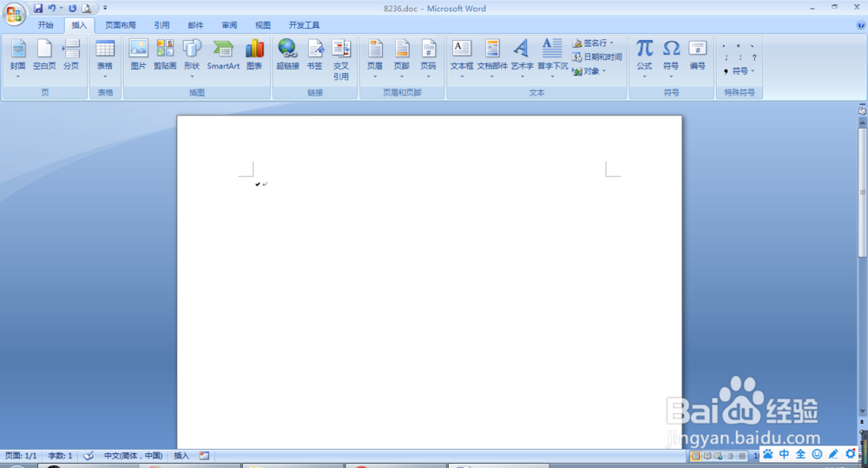
Task: Toggle insert/overtype mode (插入) in status bar
Action: click(181, 456)
